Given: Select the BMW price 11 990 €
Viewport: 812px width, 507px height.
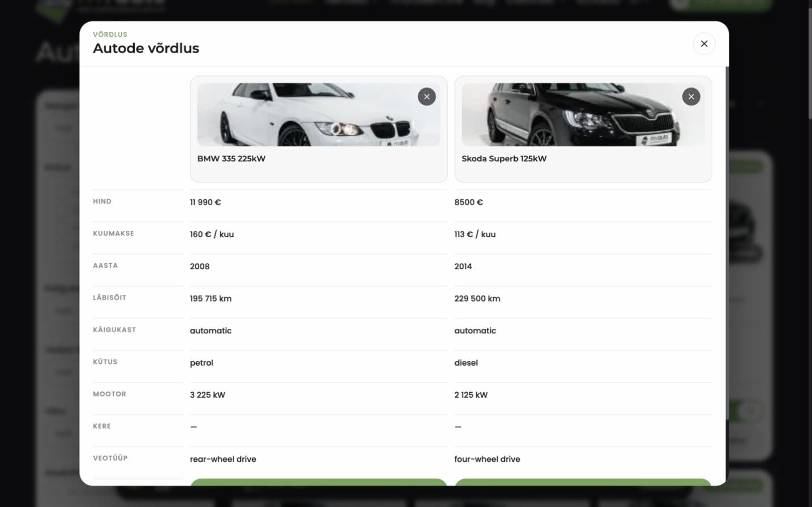Looking at the screenshot, I should tap(206, 202).
